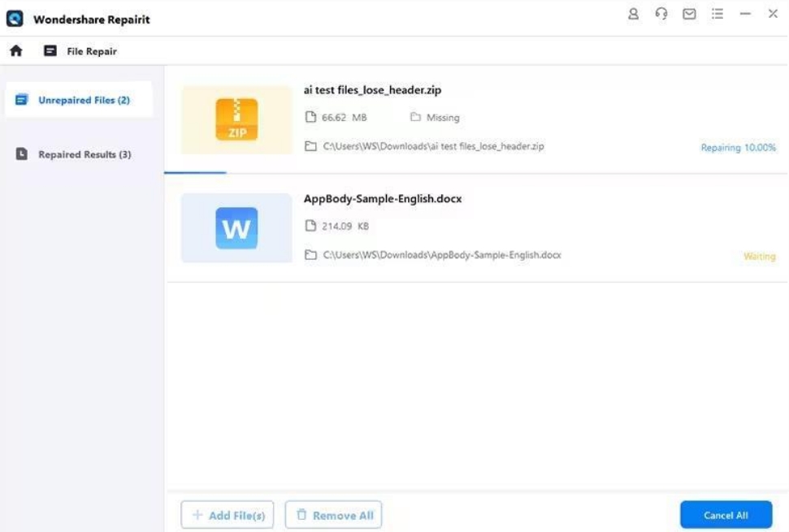789x532 pixels.
Task: Click the Word docx file thumbnail
Action: coord(236,227)
